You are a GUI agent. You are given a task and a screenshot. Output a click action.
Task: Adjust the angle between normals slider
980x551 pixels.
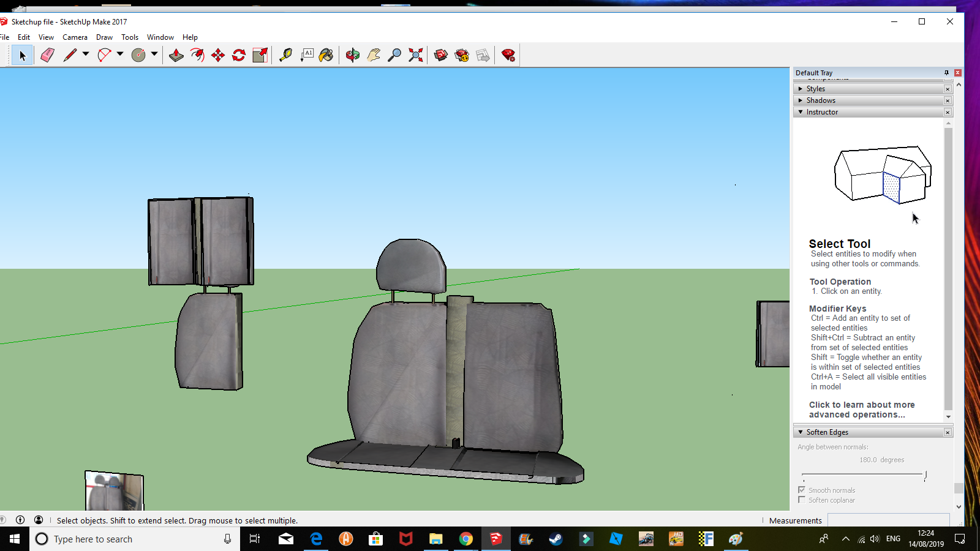(x=925, y=475)
